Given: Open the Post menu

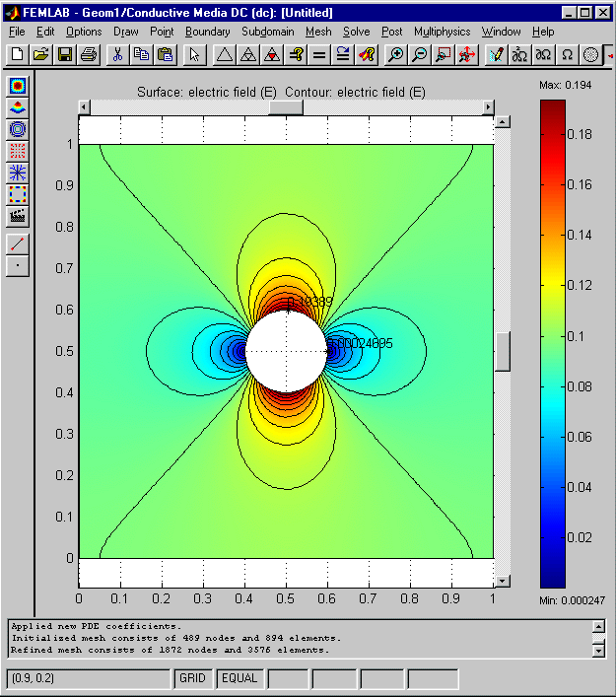Looking at the screenshot, I should (392, 32).
